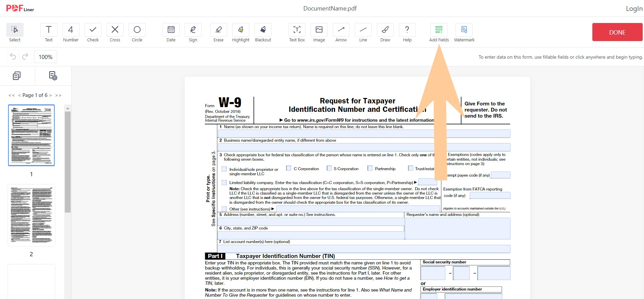Check the Limited liability company box
Screen dimensions: 644x299
click(x=224, y=182)
